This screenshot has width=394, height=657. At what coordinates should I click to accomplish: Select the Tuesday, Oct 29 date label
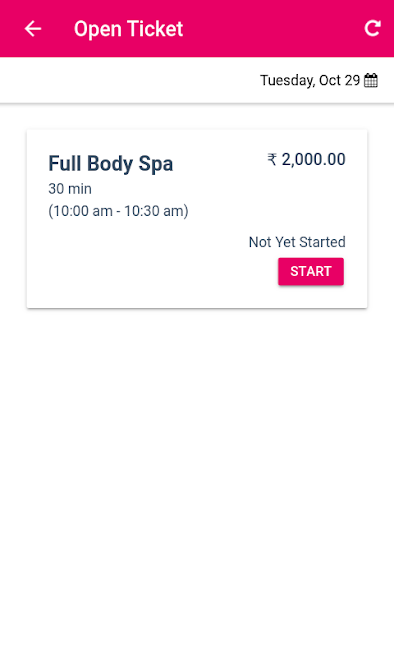(x=310, y=80)
